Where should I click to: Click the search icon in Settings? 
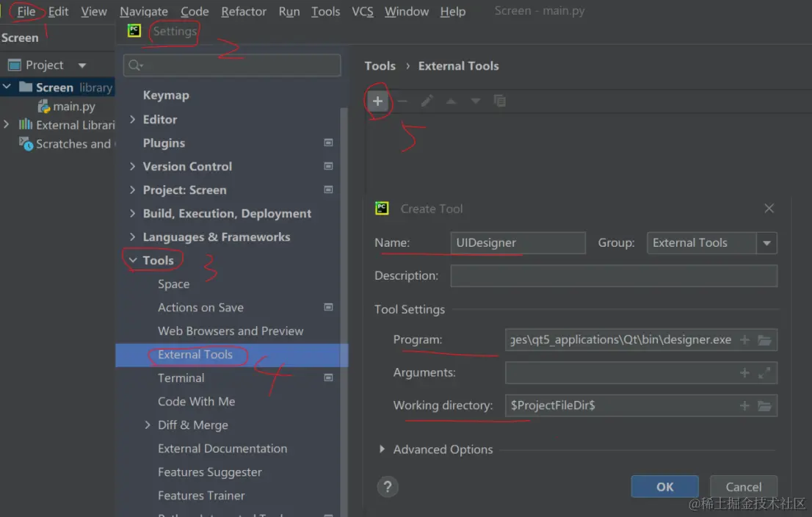tap(135, 65)
